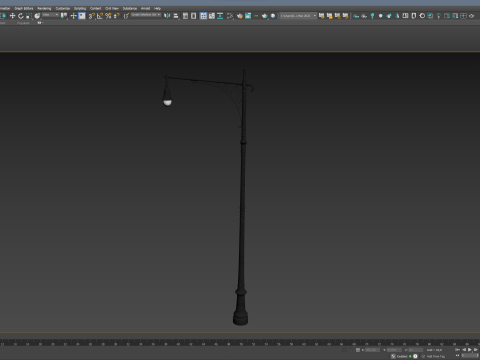Click the current frame number field
Screen dimensions: 480x360
[469, 356]
